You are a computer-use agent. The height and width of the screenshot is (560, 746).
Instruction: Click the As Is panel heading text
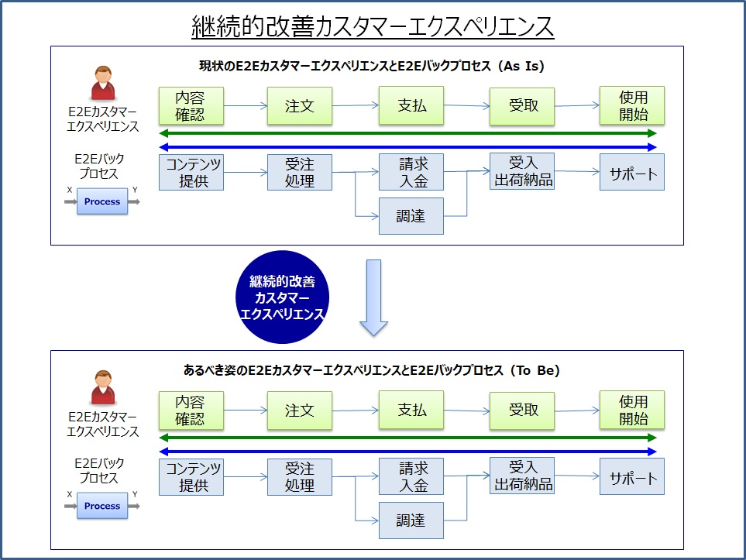coord(372,66)
